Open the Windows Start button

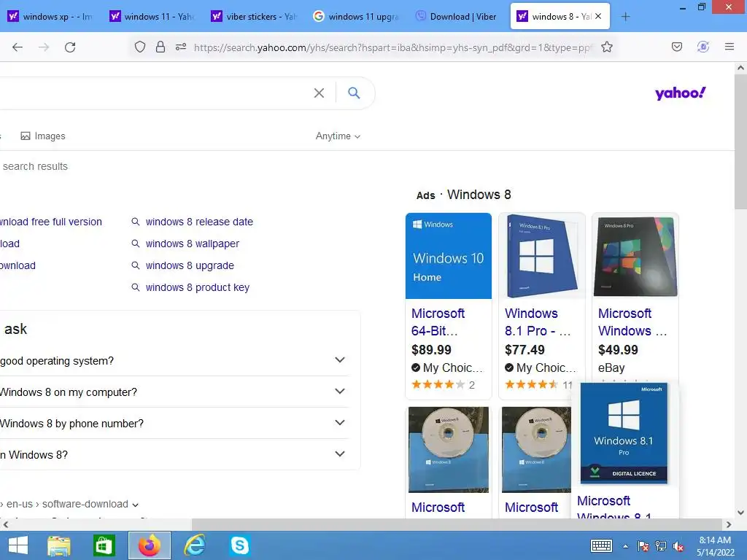tap(18, 545)
